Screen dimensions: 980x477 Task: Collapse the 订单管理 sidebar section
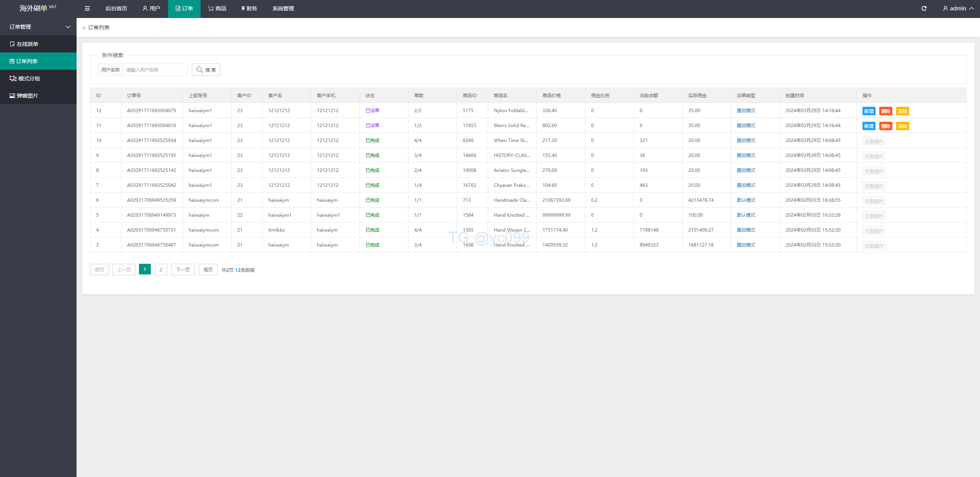pyautogui.click(x=38, y=27)
